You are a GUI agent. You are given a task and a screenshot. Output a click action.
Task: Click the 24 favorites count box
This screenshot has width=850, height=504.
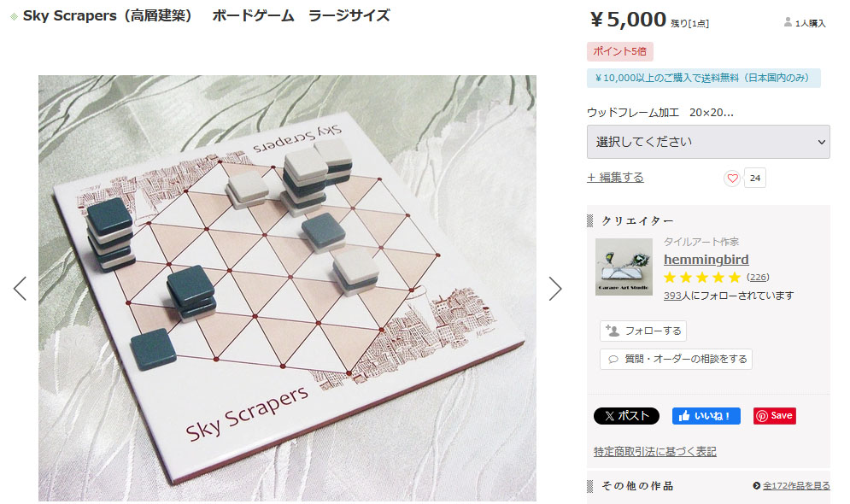(754, 178)
